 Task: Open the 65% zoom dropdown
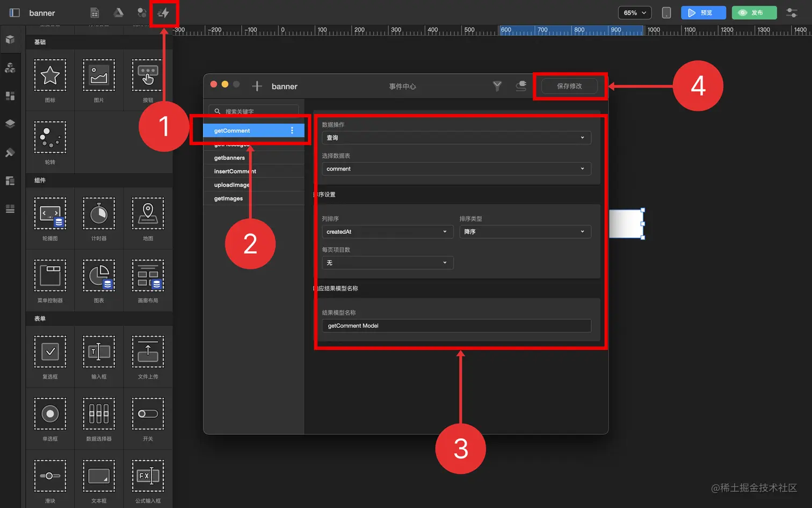635,13
